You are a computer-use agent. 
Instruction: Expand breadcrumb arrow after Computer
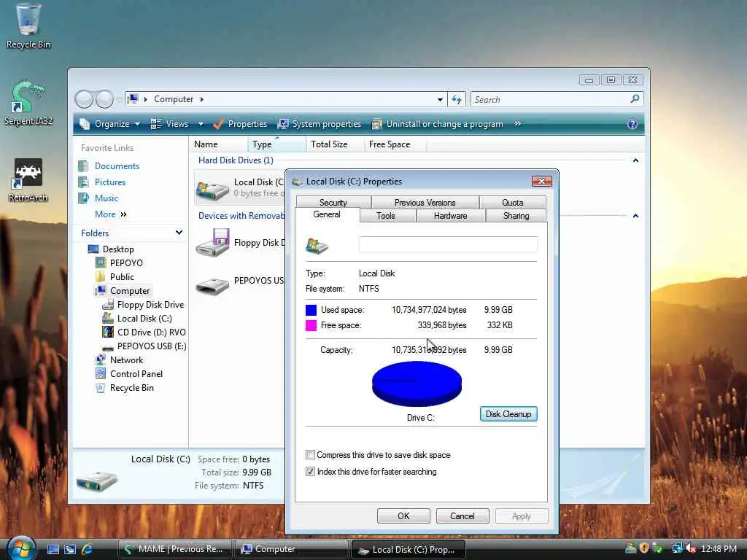click(x=202, y=99)
